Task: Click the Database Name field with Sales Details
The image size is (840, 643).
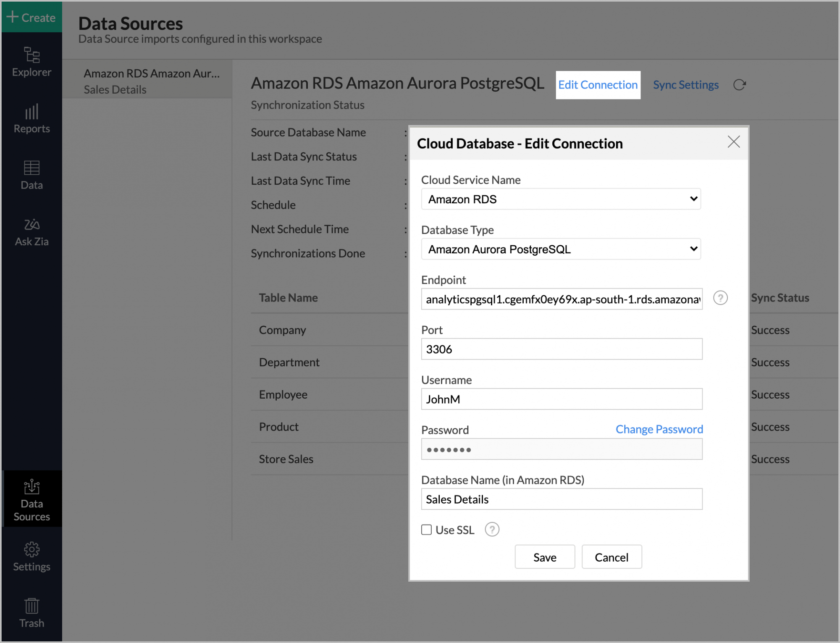Action: [562, 499]
